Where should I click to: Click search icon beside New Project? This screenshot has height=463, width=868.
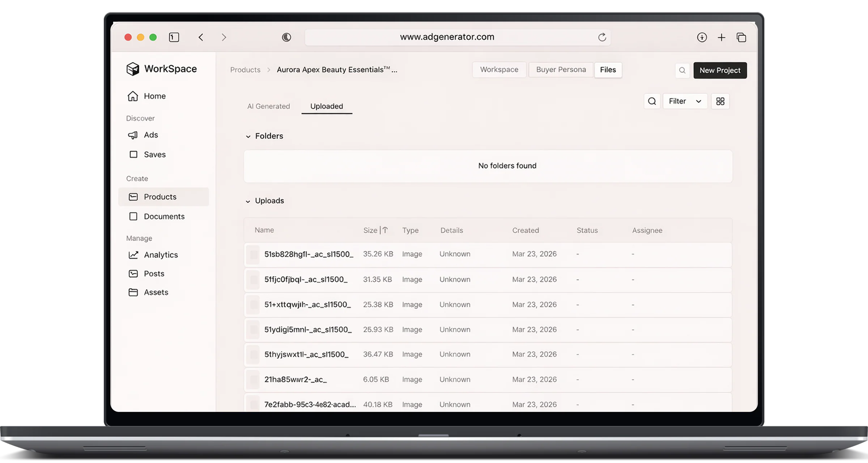point(682,70)
